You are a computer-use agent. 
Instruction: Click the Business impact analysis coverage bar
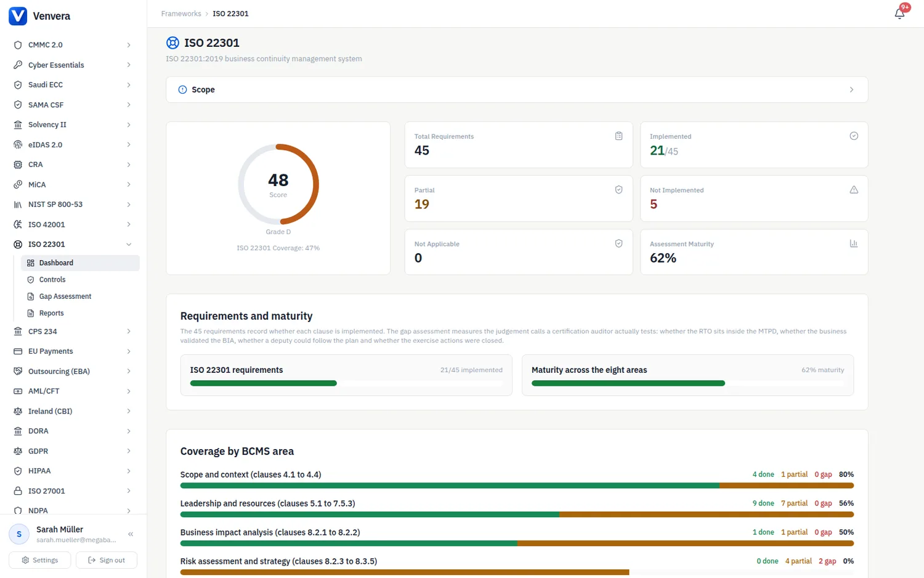(x=517, y=543)
